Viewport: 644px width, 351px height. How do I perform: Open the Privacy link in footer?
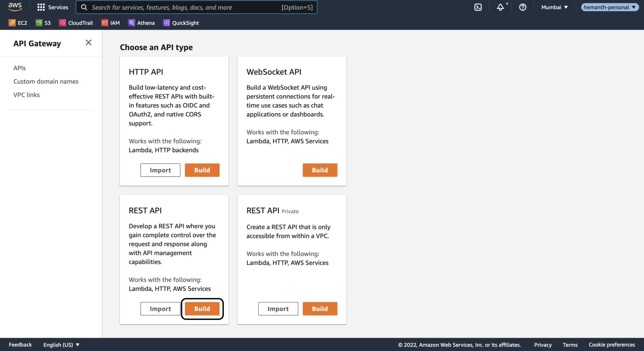coord(543,344)
